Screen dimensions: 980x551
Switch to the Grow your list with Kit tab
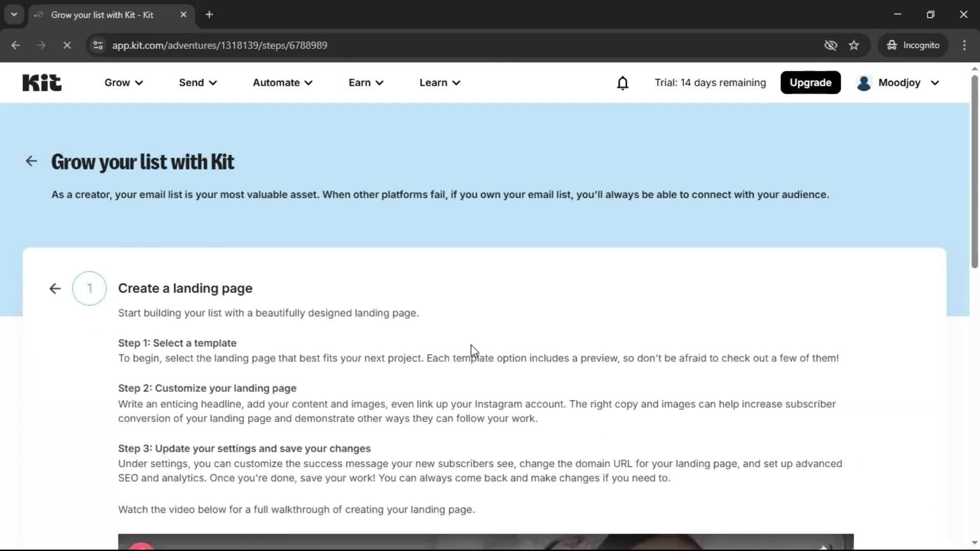[102, 15]
